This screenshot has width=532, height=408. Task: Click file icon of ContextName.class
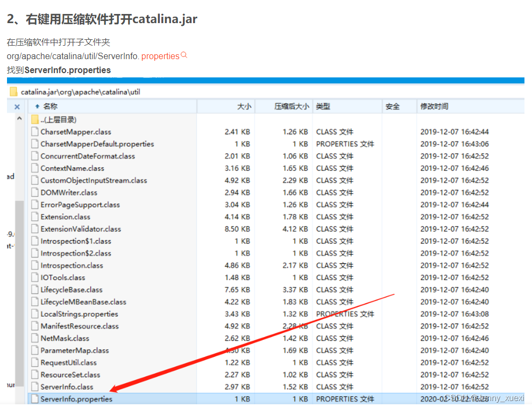[x=34, y=168]
